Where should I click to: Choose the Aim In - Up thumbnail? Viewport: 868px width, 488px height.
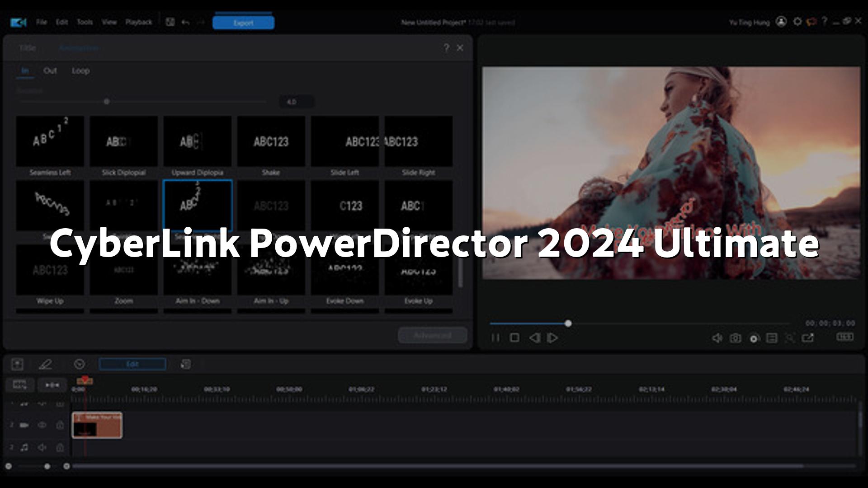pos(271,270)
